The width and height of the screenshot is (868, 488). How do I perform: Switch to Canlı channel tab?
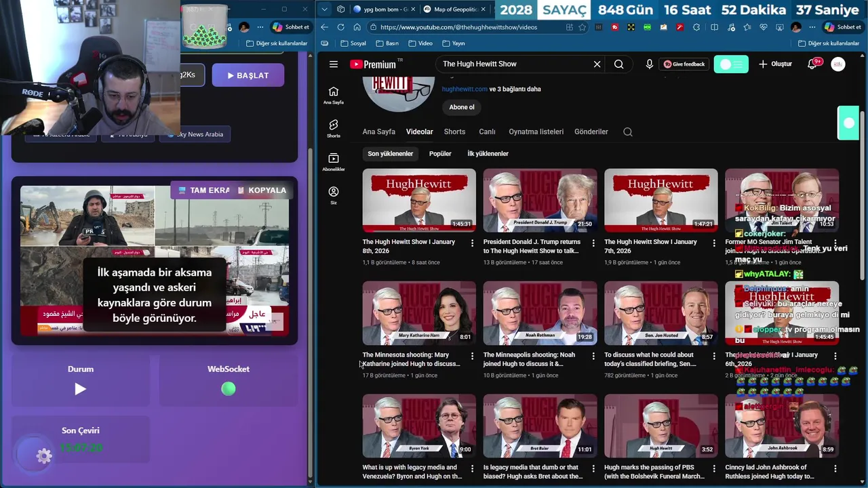point(487,132)
